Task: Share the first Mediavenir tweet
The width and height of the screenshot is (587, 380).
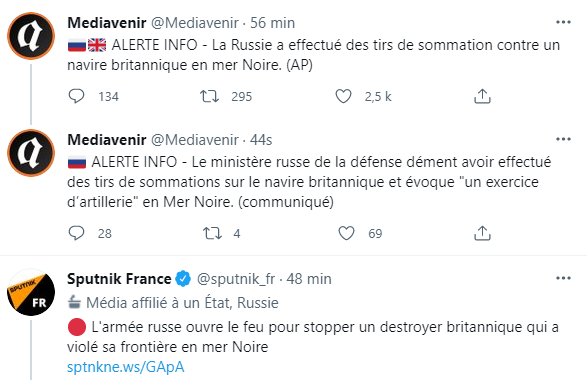Action: point(482,96)
